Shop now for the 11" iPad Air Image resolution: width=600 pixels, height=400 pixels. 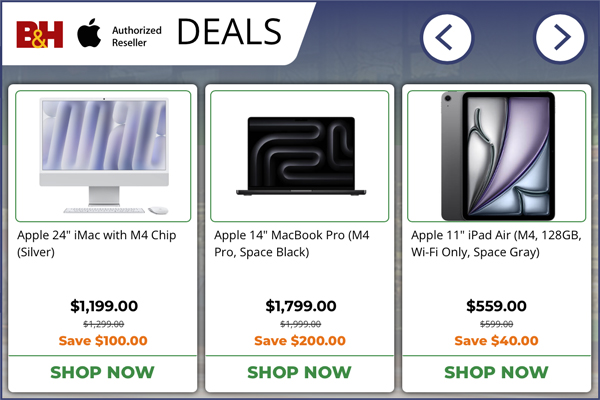[x=497, y=372]
